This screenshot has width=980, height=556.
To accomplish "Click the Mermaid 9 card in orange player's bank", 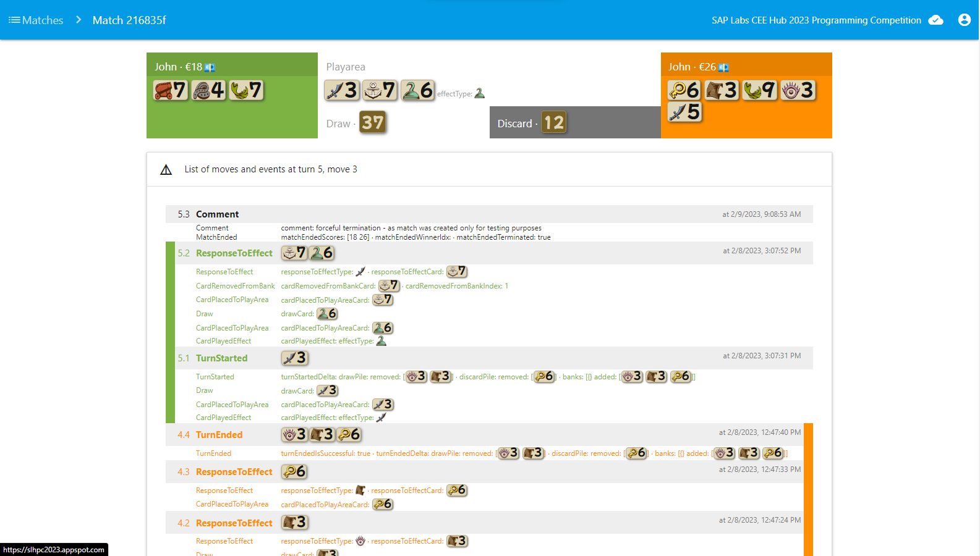I will [x=759, y=90].
